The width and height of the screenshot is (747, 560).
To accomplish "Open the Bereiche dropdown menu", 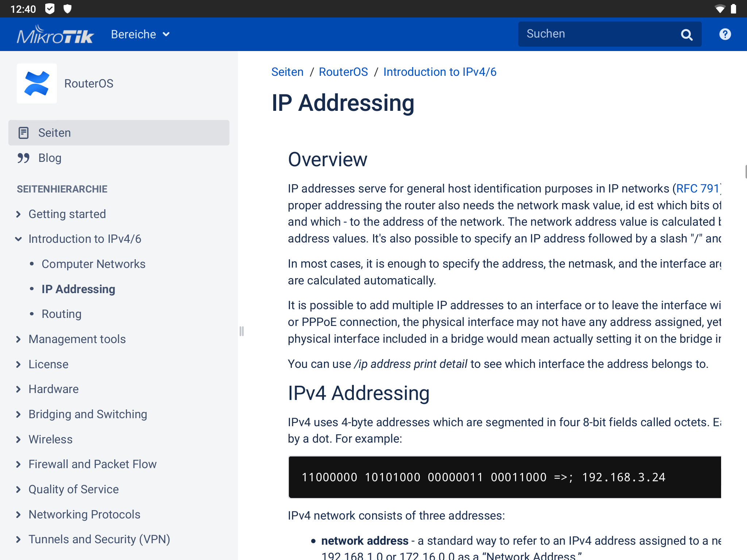I will (140, 34).
